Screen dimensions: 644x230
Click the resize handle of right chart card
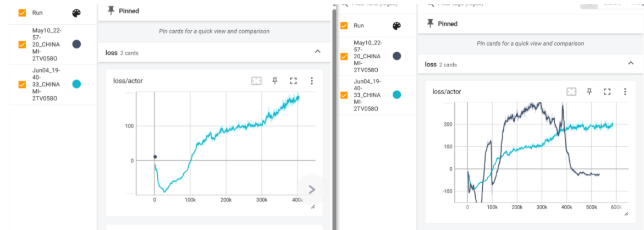(x=626, y=213)
